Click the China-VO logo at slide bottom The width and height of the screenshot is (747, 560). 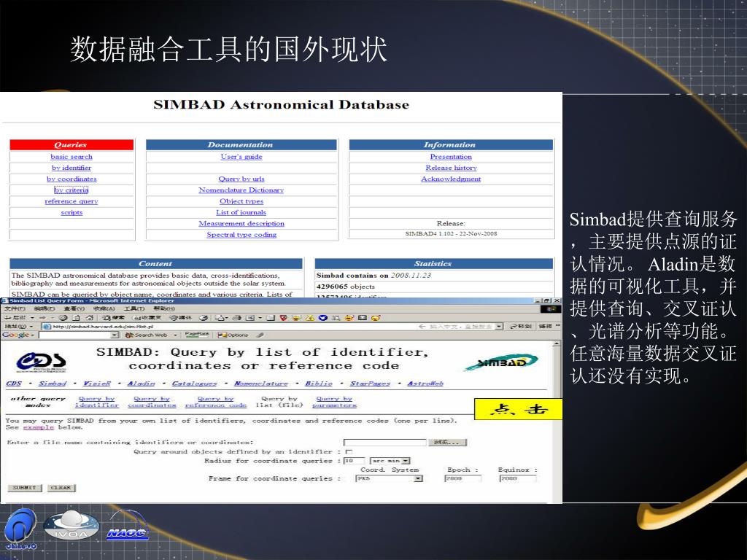[x=20, y=529]
